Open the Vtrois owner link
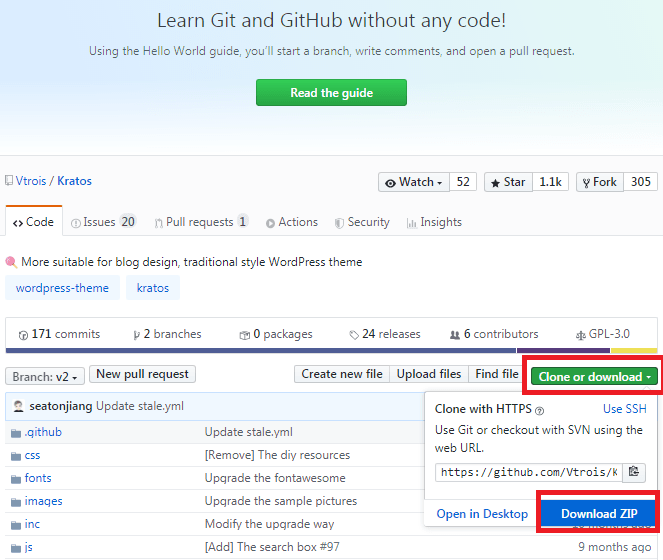Viewport: 663px width, 560px height. pyautogui.click(x=31, y=181)
